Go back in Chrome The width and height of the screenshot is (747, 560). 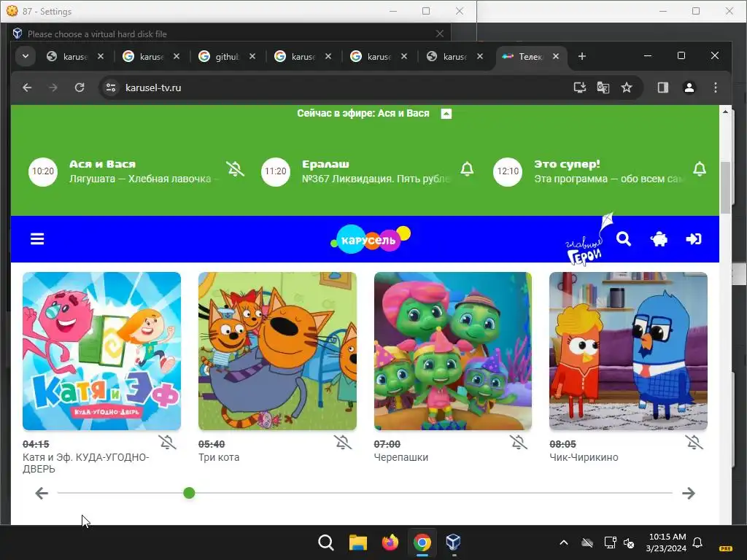[x=27, y=87]
